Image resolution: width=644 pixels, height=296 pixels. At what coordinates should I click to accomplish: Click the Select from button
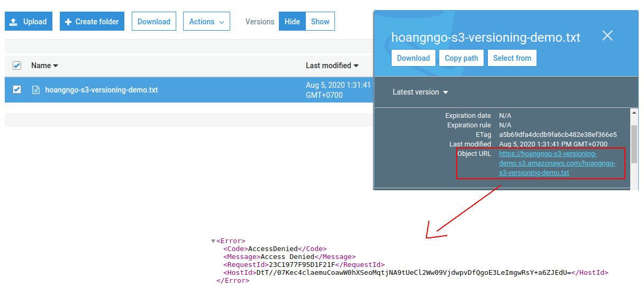click(512, 58)
